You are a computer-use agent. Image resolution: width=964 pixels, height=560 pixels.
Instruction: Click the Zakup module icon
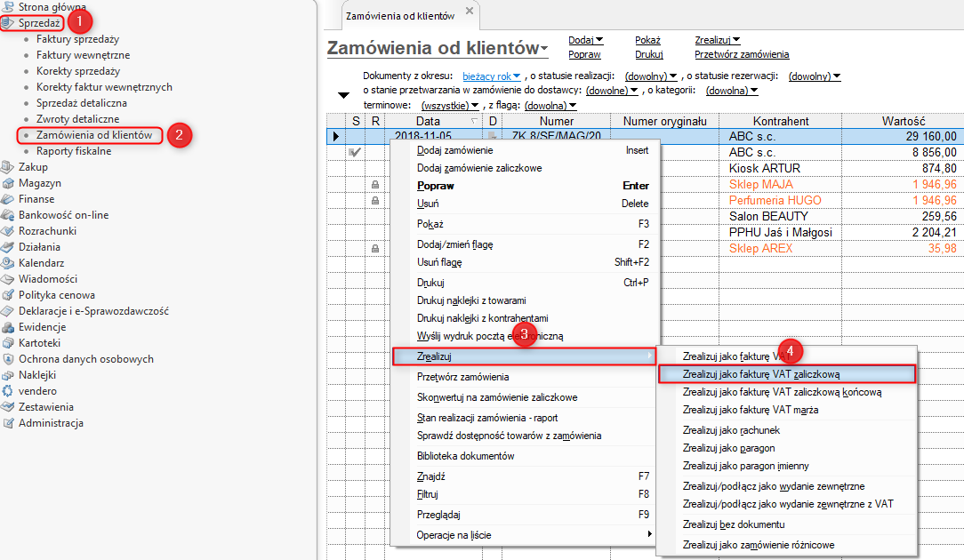click(7, 166)
